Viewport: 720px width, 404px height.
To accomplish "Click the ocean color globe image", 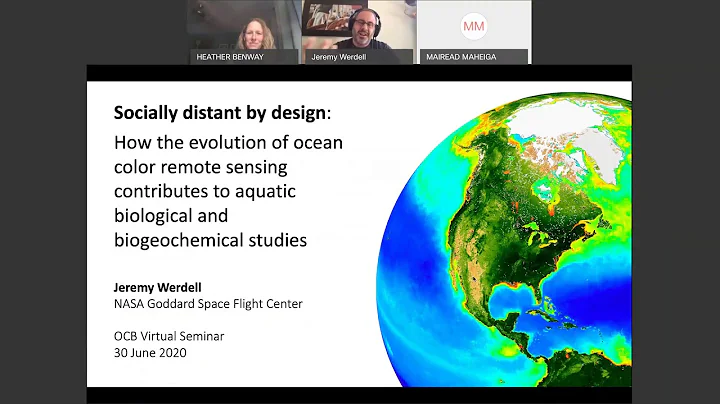I will tap(504, 239).
